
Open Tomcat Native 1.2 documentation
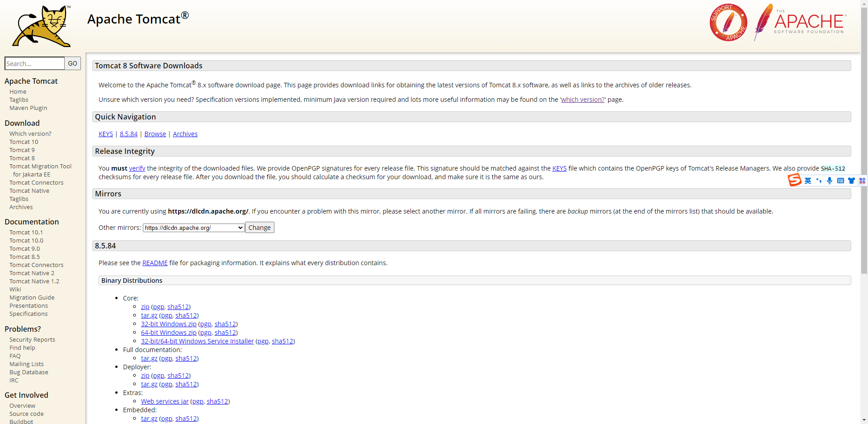34,281
